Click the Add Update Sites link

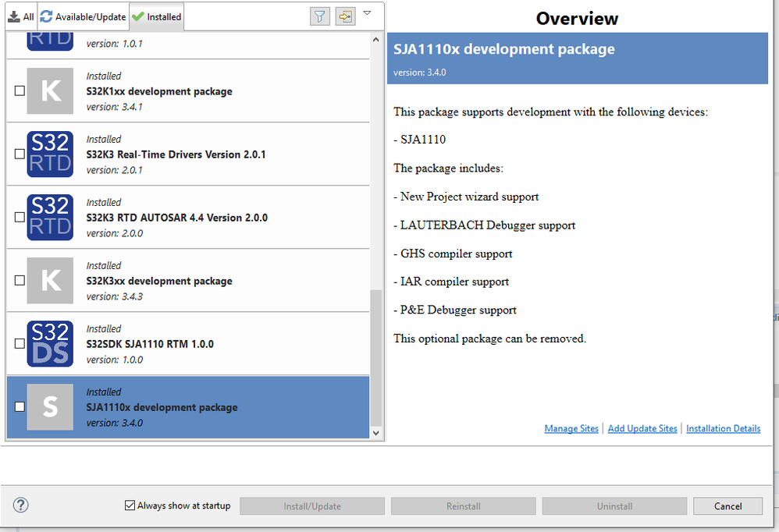click(642, 428)
